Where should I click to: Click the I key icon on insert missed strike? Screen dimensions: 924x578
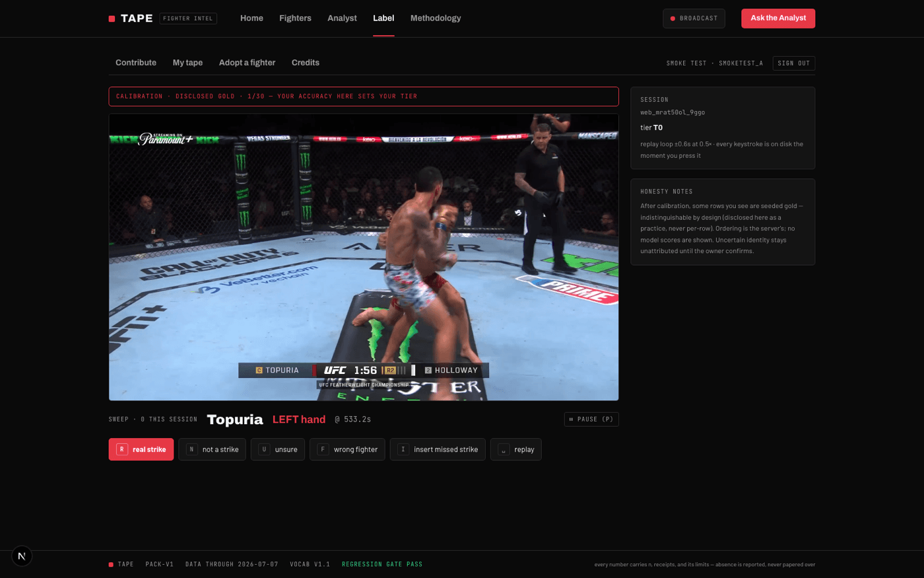pos(403,449)
